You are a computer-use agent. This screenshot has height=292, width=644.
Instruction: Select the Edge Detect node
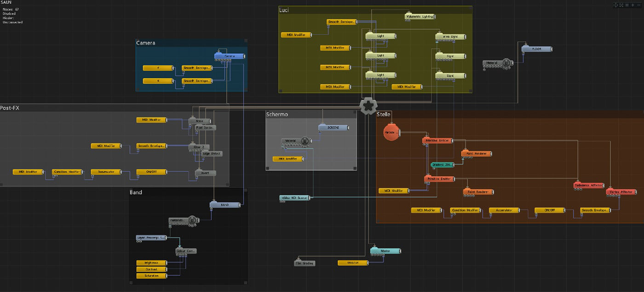[212, 154]
